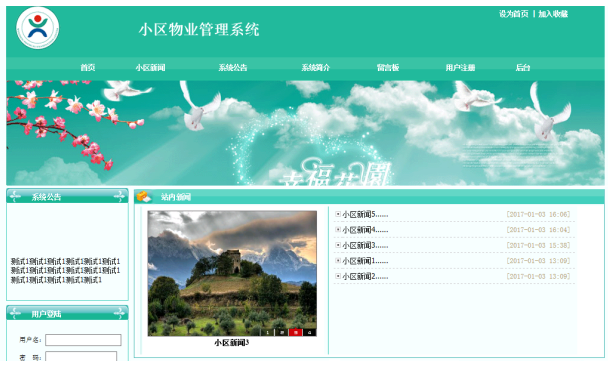The width and height of the screenshot is (608, 375).
Task: Click the 用户名 input field
Action: point(83,340)
